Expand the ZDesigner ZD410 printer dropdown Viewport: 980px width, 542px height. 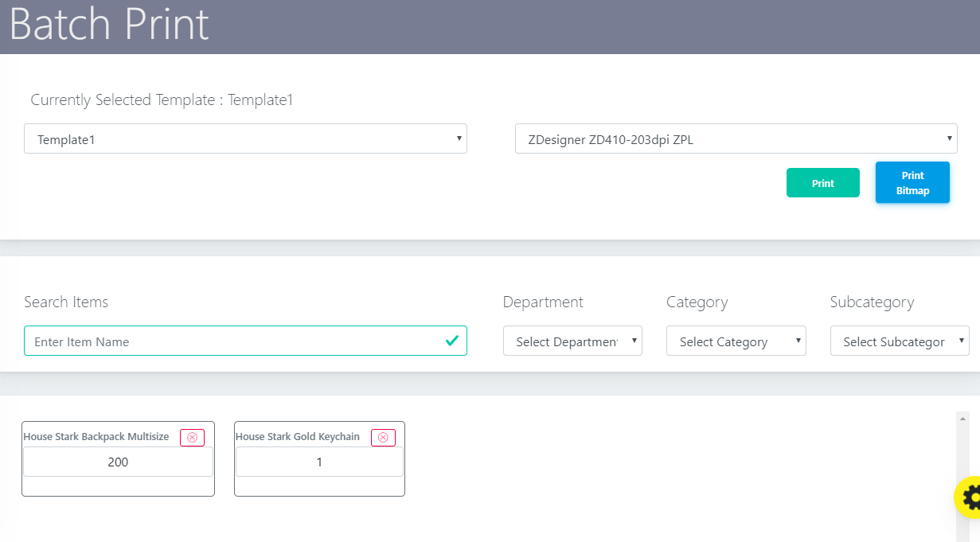click(736, 139)
